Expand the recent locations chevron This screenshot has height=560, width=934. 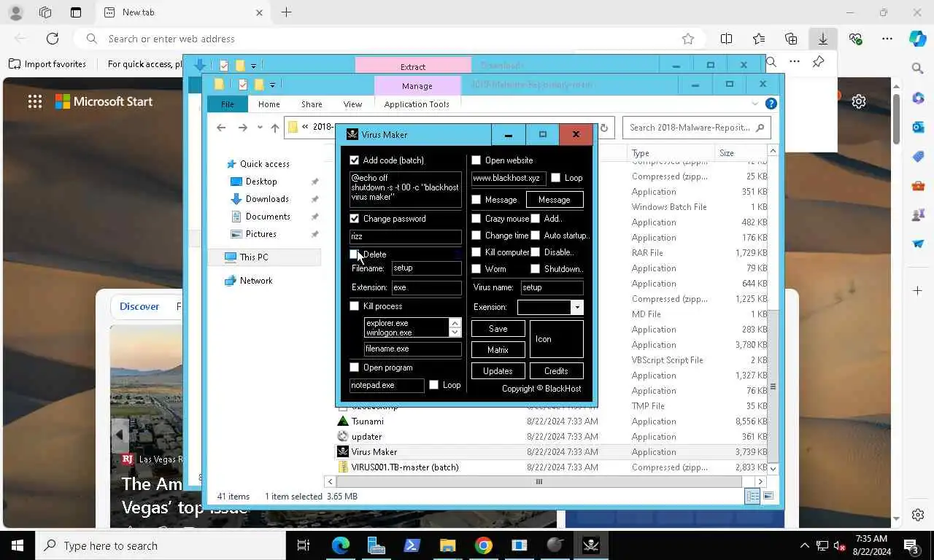[260, 128]
